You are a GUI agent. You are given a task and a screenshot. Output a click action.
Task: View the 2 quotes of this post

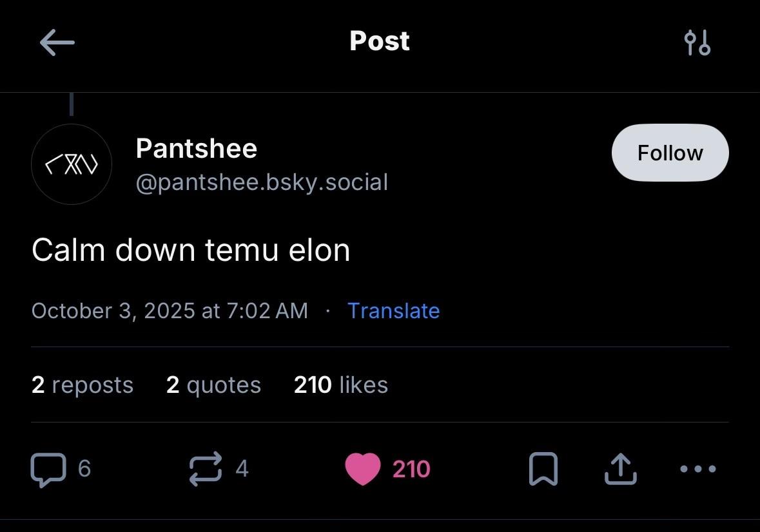(213, 385)
